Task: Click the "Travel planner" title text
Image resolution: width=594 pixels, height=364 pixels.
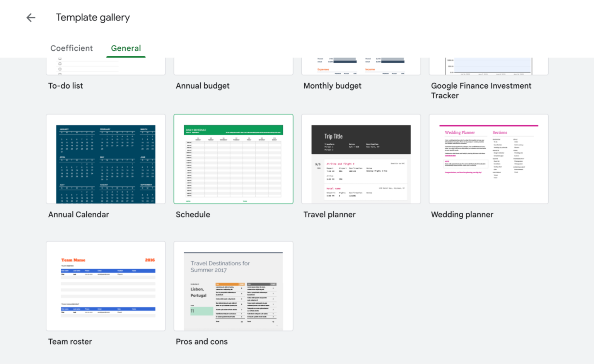Action: tap(329, 215)
